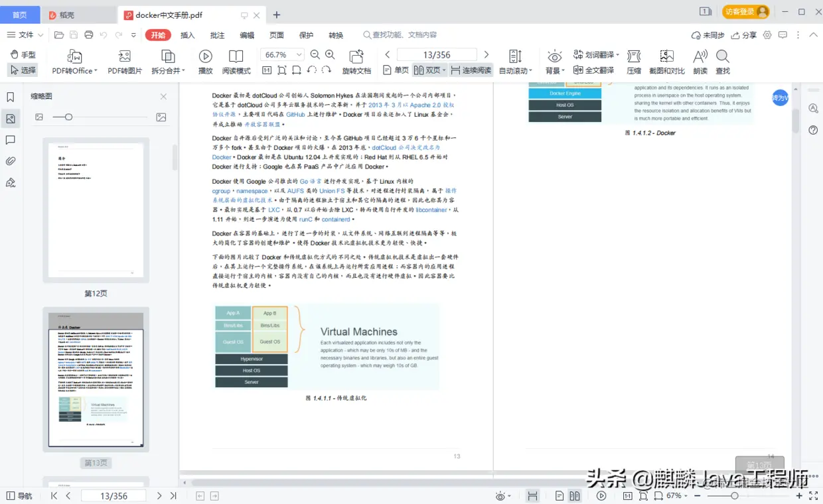The image size is (823, 504).
Task: Open the 插入 ribbon tab
Action: (x=188, y=35)
